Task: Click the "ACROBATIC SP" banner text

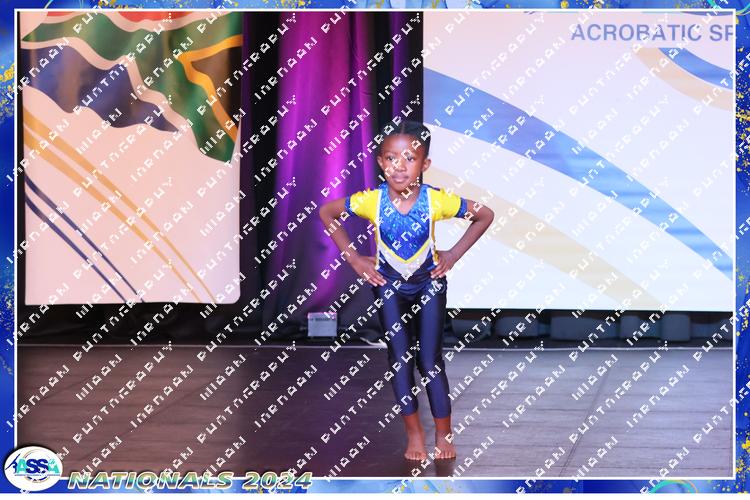Action: coord(651,33)
